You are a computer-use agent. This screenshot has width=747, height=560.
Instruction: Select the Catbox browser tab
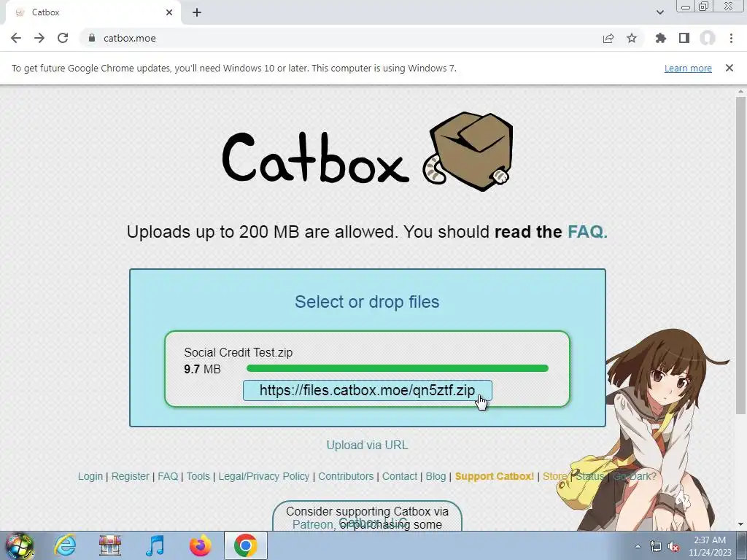[x=93, y=13]
